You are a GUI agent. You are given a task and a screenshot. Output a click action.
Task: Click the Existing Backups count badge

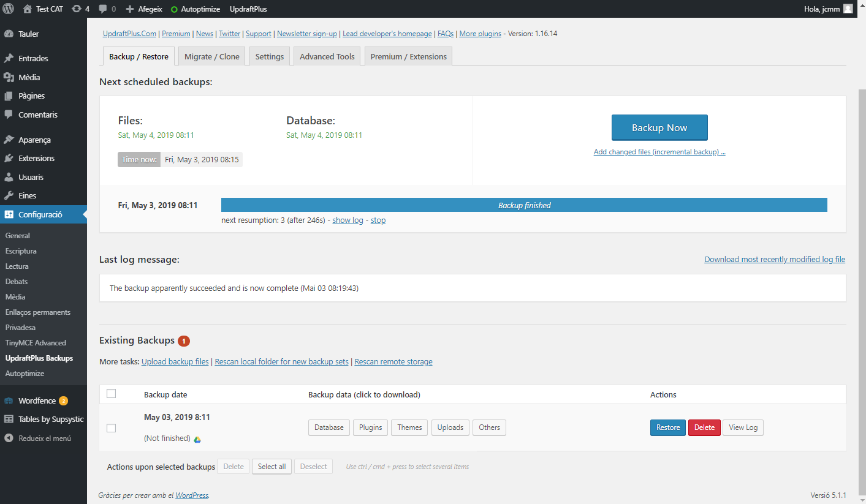click(x=184, y=340)
